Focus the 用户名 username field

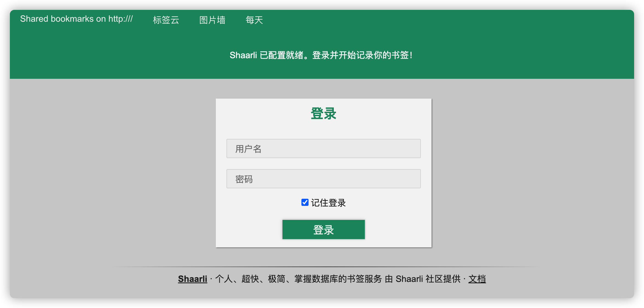(323, 149)
